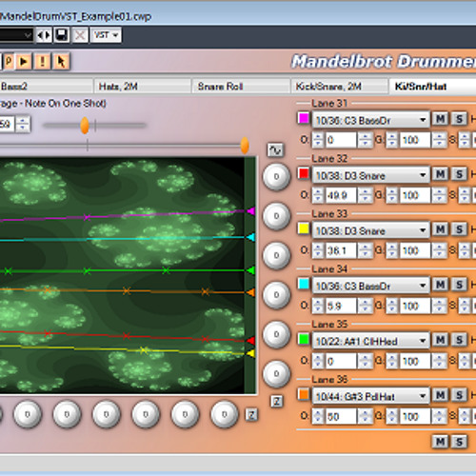Select the Ki/Snr/Hat tab

432,87
